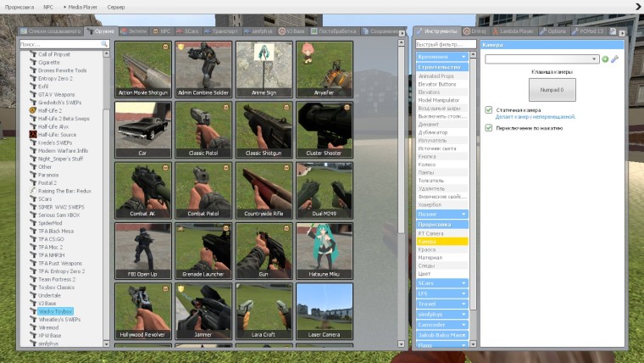The width and height of the screenshot is (644, 363).
Task: Open the camera preset dropdown
Action: (x=541, y=59)
